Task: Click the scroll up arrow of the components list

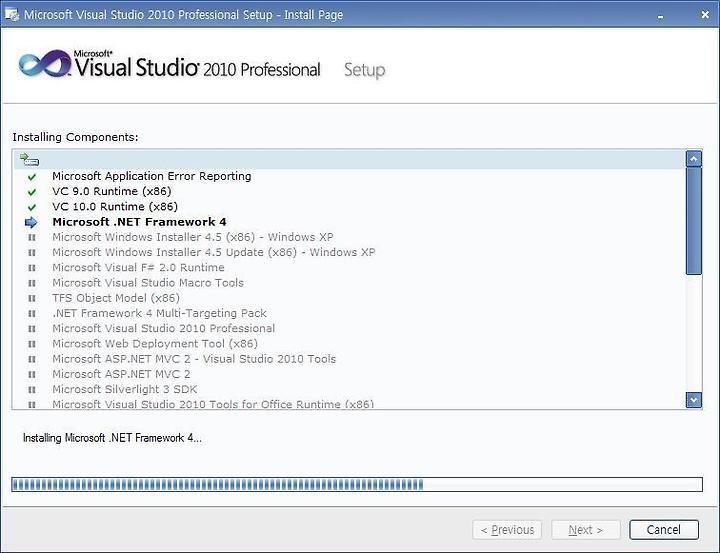Action: tap(693, 159)
